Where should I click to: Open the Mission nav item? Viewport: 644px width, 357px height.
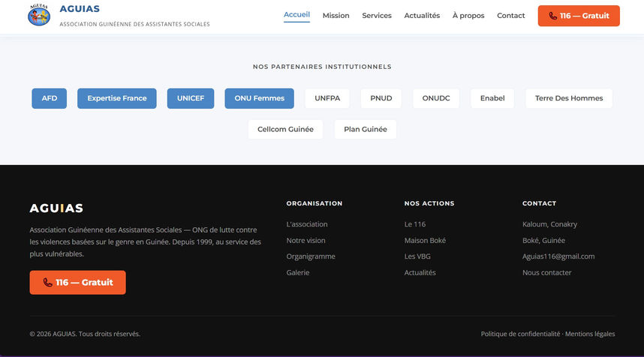[336, 16]
